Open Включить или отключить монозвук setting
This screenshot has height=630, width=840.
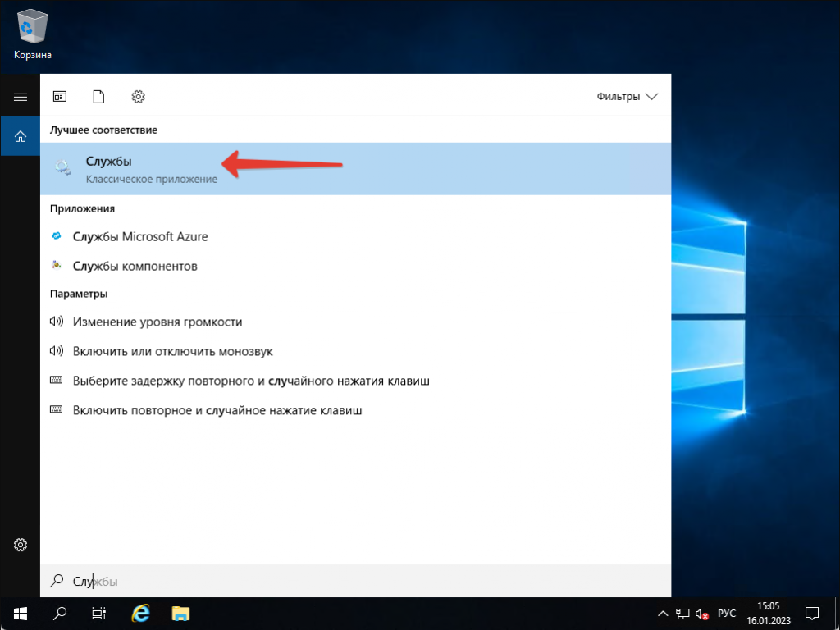[356, 351]
